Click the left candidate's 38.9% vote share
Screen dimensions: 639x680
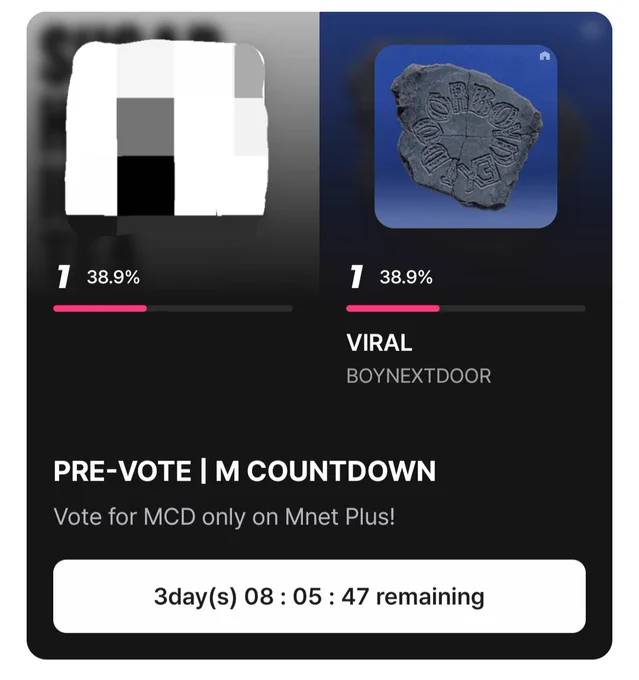pos(113,277)
